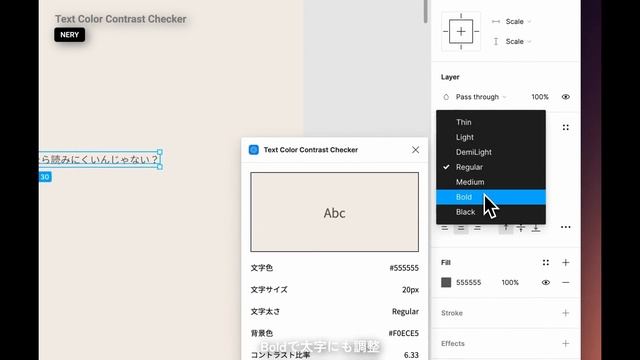Viewport: 640px width, 360px height.
Task: Toggle fill 555555 visibility eye
Action: 545,282
